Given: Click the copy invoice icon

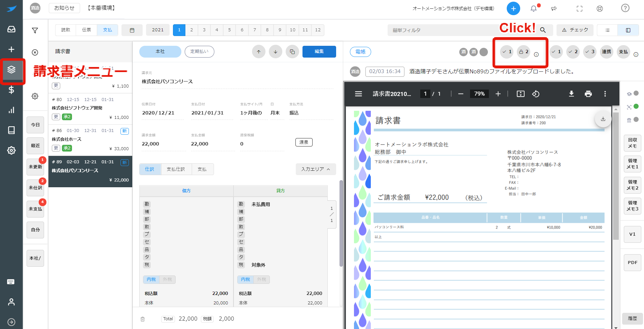Looking at the screenshot, I should (x=292, y=52).
